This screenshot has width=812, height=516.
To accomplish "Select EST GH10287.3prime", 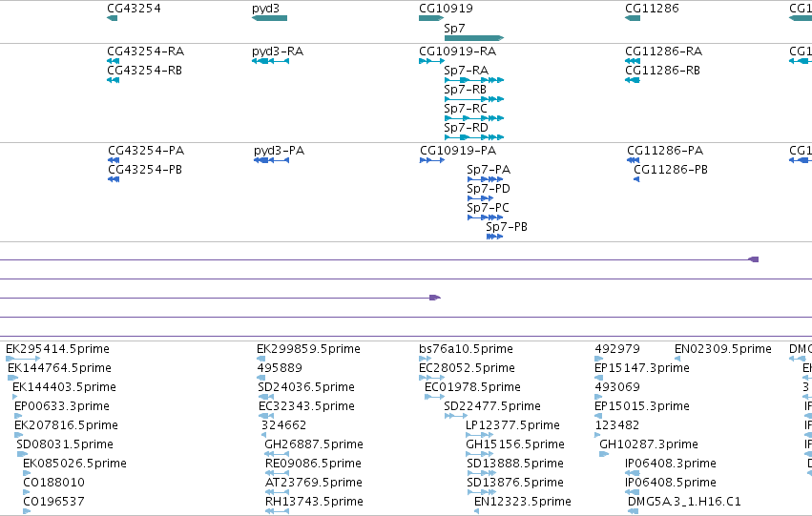I will pos(604,454).
